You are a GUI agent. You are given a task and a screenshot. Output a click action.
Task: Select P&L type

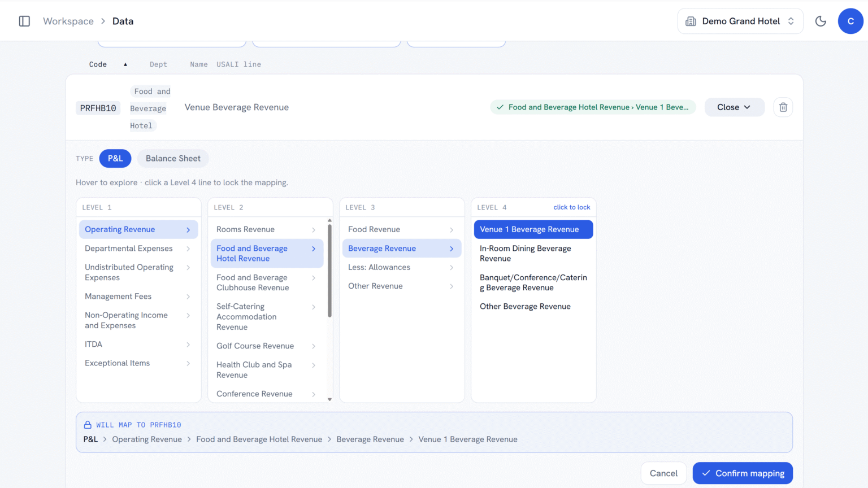[115, 158]
